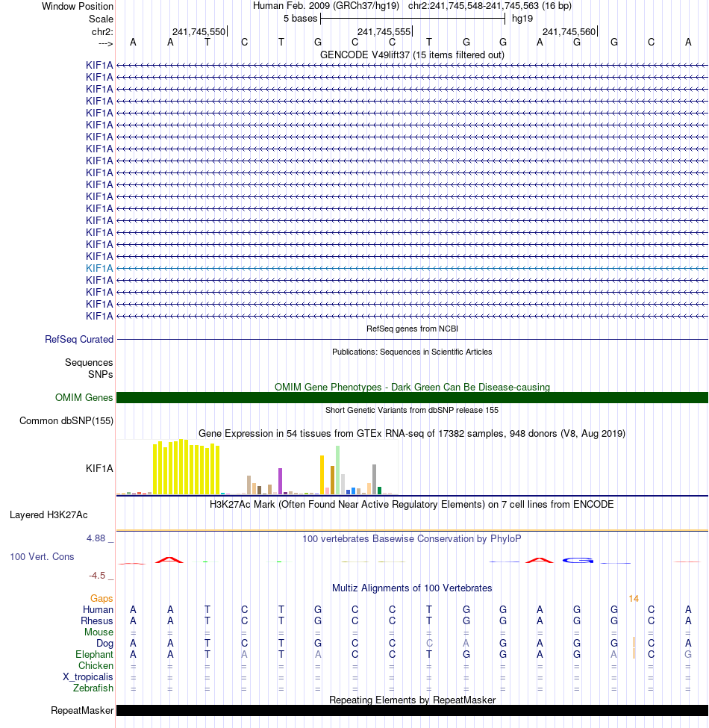Image resolution: width=709 pixels, height=728 pixels.
Task: Click the black RepeatMasker bar
Action: pyautogui.click(x=412, y=710)
